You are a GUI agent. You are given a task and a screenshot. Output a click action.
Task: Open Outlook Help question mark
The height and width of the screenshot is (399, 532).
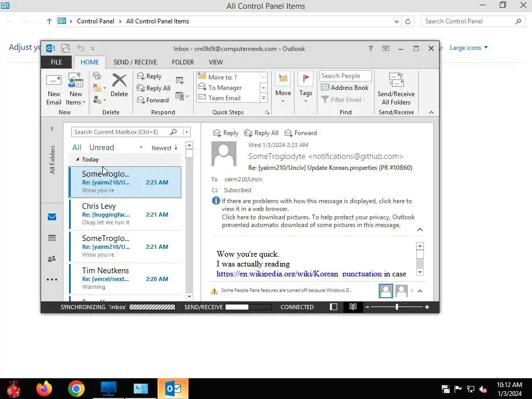tap(370, 48)
